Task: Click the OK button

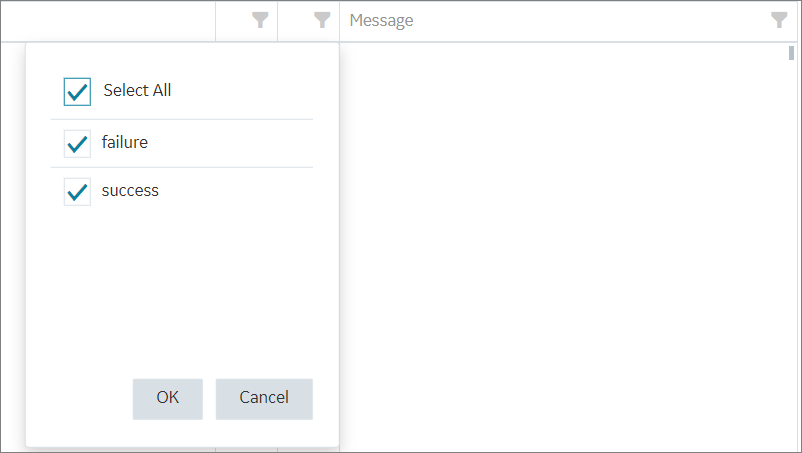Action: pyautogui.click(x=168, y=399)
